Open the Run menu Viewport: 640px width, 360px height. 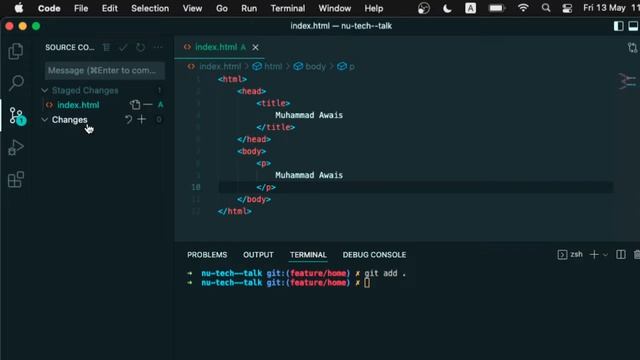[249, 8]
